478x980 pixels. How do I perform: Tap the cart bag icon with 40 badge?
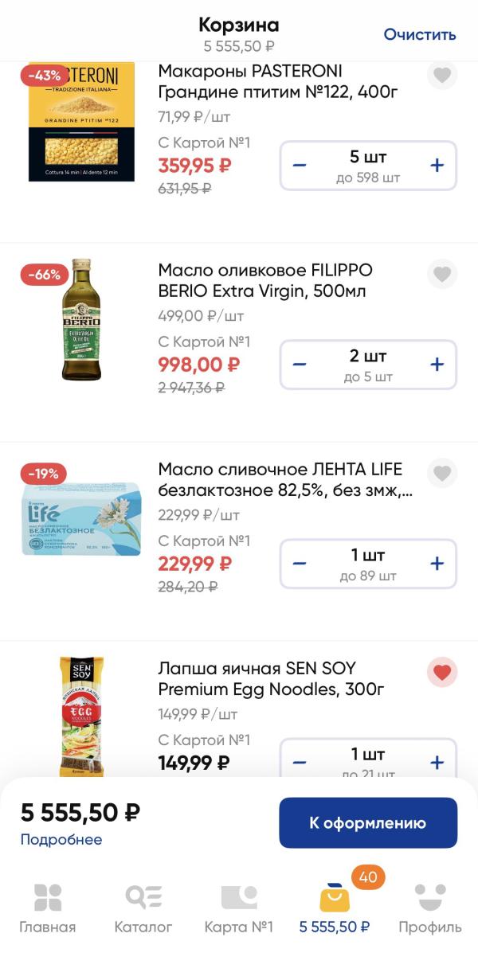(x=335, y=900)
